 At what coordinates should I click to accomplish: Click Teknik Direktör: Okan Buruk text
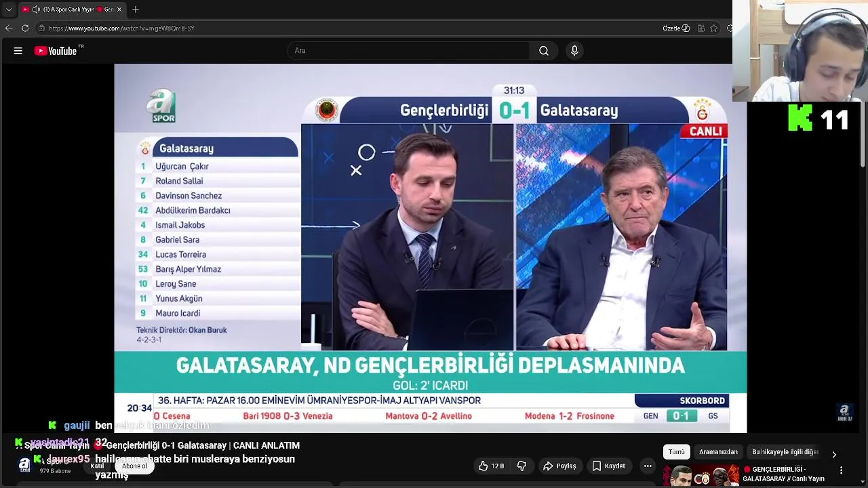pos(182,330)
